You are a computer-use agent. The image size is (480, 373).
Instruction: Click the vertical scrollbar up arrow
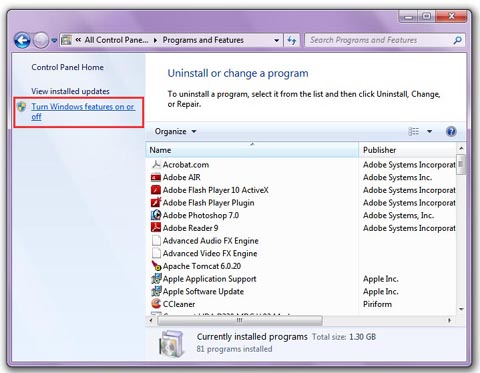pyautogui.click(x=461, y=148)
